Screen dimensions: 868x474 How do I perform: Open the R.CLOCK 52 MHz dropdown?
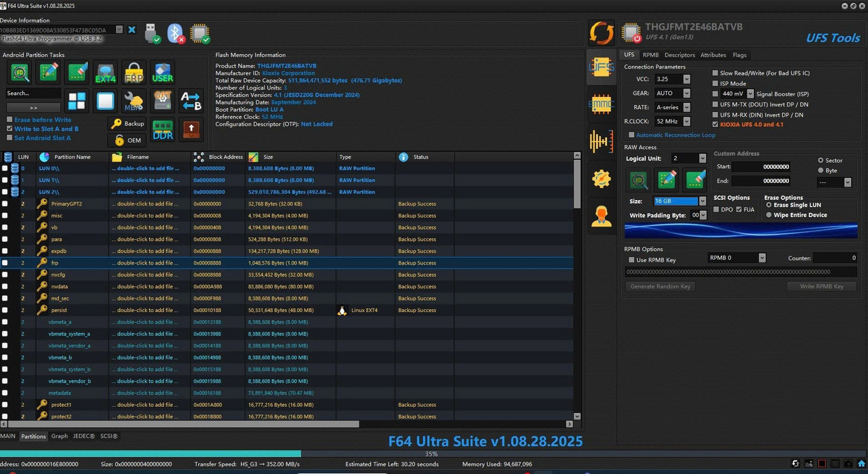coord(686,122)
